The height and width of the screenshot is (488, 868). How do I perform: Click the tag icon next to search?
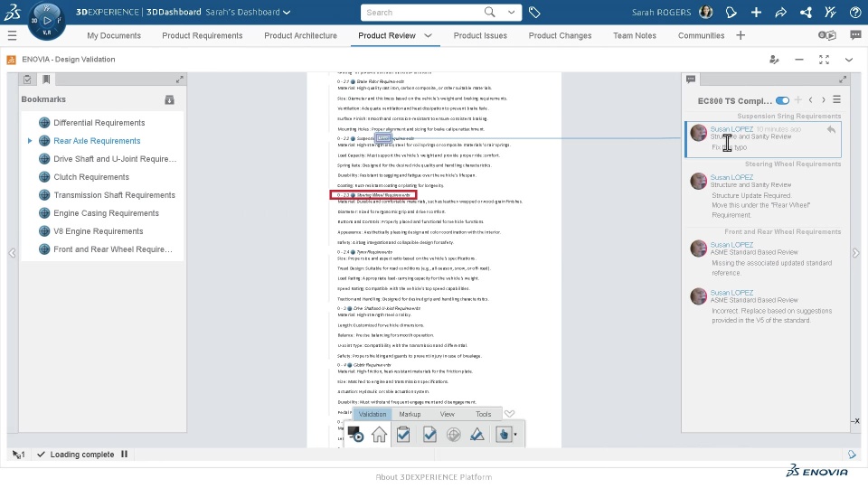534,12
